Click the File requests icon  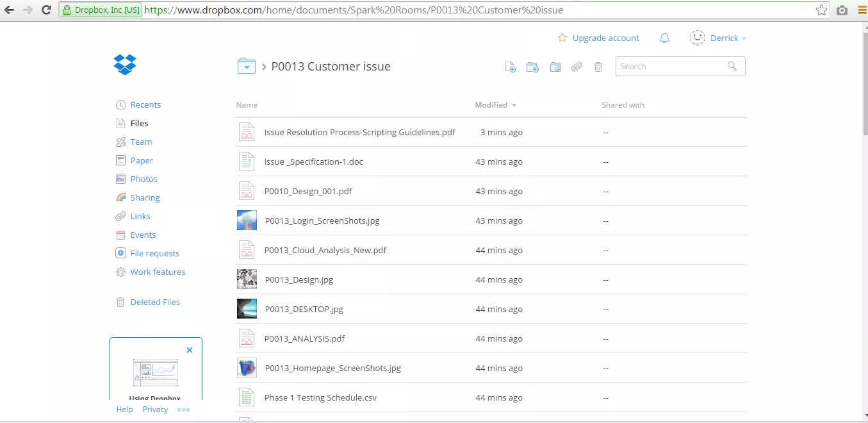click(x=120, y=253)
